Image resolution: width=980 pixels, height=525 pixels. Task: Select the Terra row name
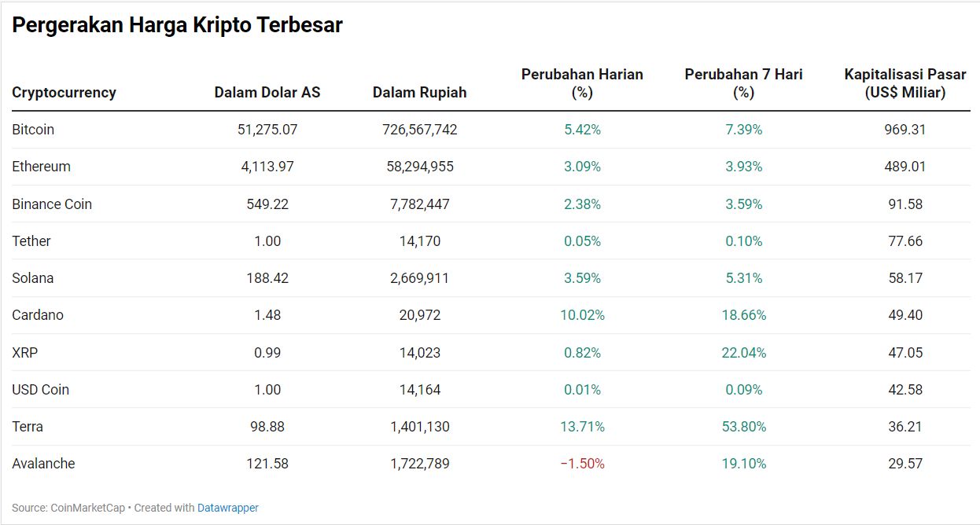[28, 427]
